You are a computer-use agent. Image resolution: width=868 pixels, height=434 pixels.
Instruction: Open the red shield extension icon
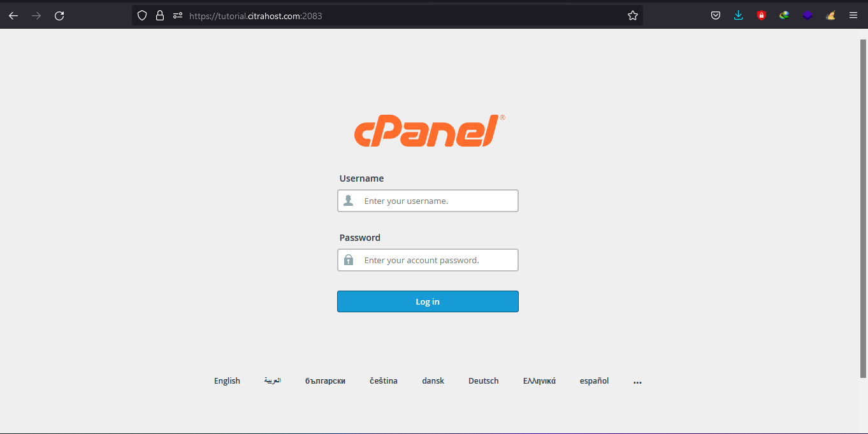[761, 16]
